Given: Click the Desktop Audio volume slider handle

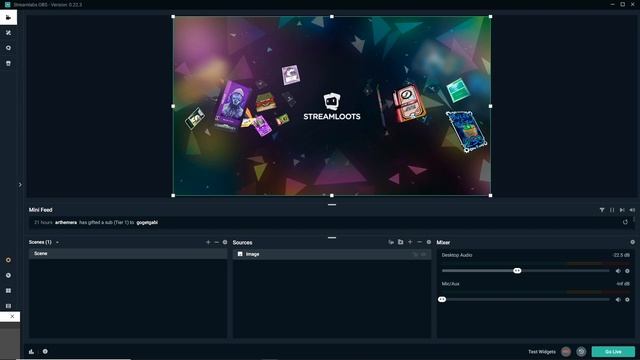Looking at the screenshot, I should (x=517, y=271).
